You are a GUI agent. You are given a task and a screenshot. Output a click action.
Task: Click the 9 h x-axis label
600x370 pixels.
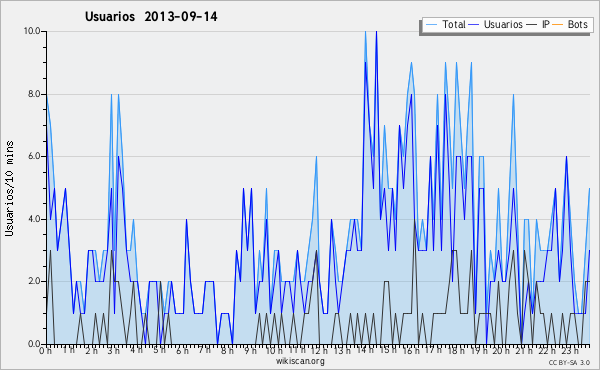coord(250,351)
